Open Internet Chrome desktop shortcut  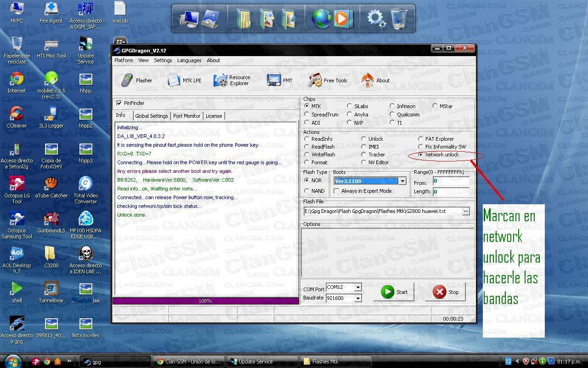click(17, 83)
